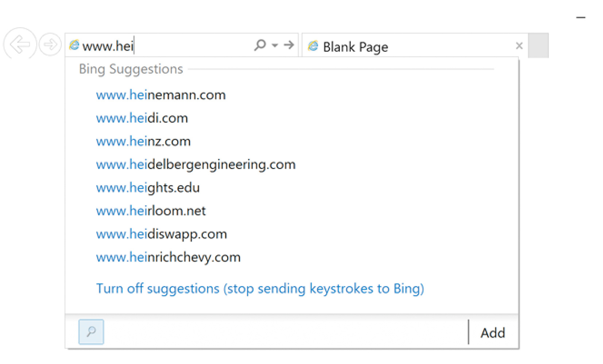Click the Back navigation arrow button
The width and height of the screenshot is (603, 364).
click(x=20, y=44)
